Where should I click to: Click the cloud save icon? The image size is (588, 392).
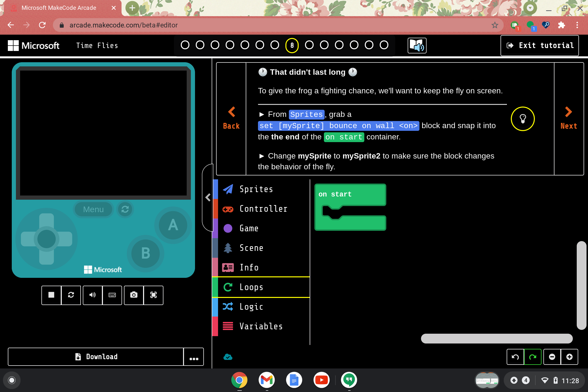pyautogui.click(x=228, y=357)
